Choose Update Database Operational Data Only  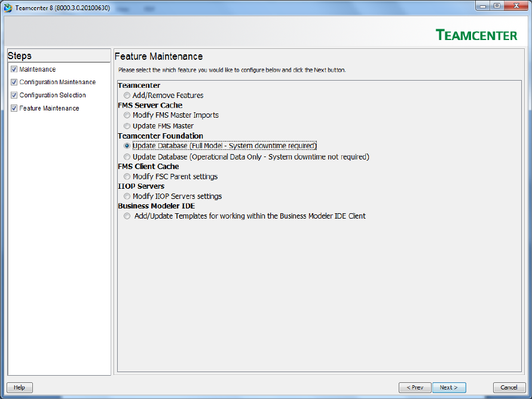[127, 157]
